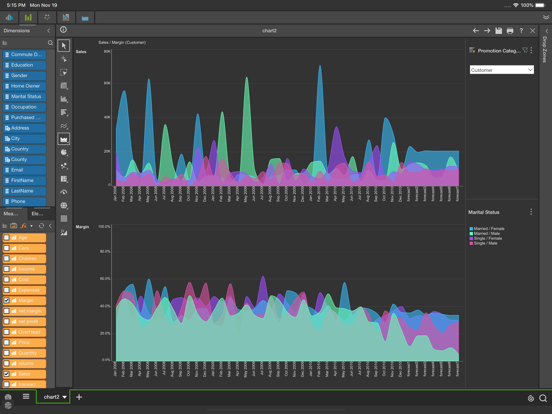
Task: Select the area chart type tool
Action: coord(64,139)
